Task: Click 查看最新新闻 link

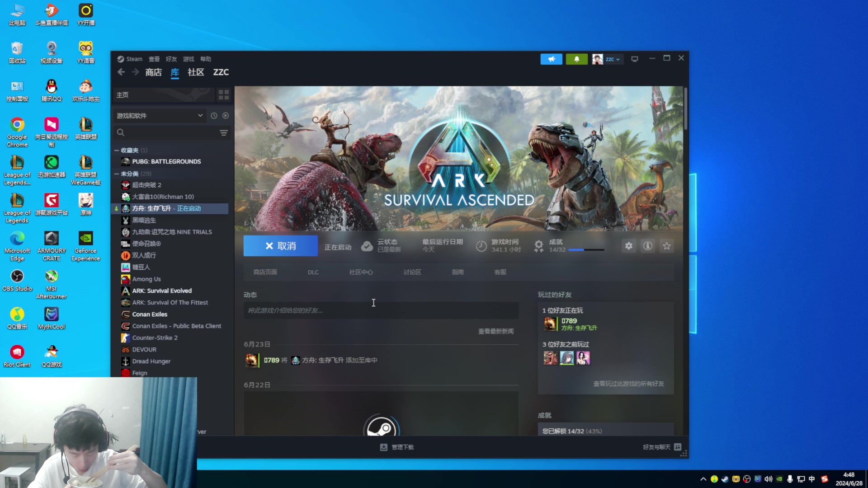Action: [495, 331]
